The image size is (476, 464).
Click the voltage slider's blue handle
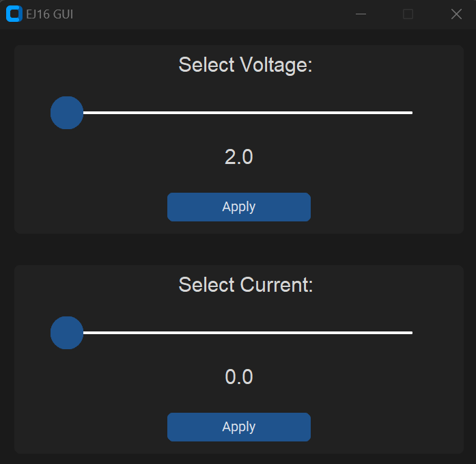point(67,113)
